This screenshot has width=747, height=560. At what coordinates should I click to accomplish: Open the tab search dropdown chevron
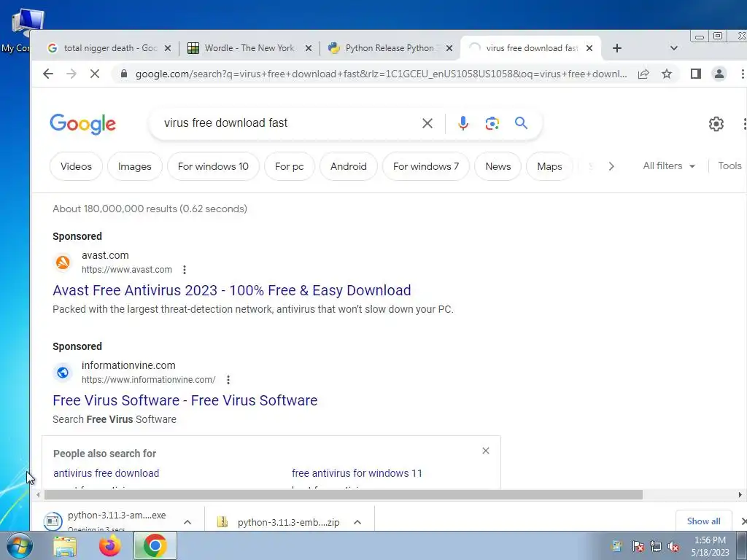[673, 48]
